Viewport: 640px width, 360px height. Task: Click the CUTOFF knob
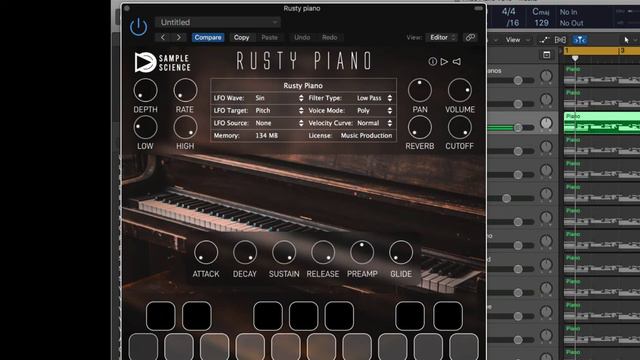coord(460,127)
